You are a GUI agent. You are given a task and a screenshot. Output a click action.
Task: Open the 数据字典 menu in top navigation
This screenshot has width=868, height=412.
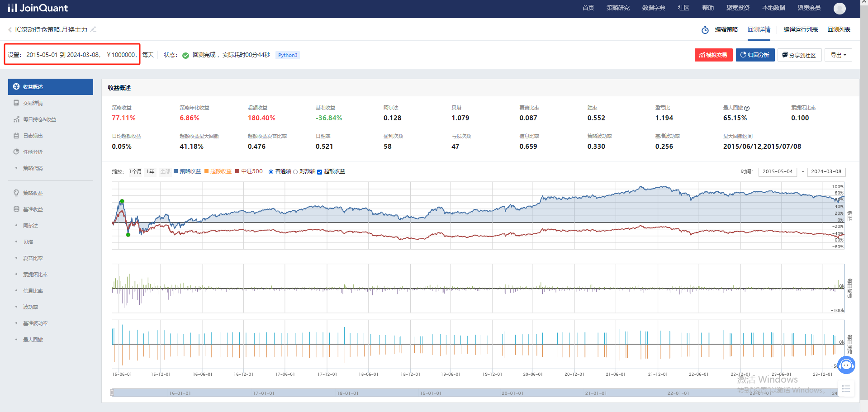pyautogui.click(x=653, y=8)
